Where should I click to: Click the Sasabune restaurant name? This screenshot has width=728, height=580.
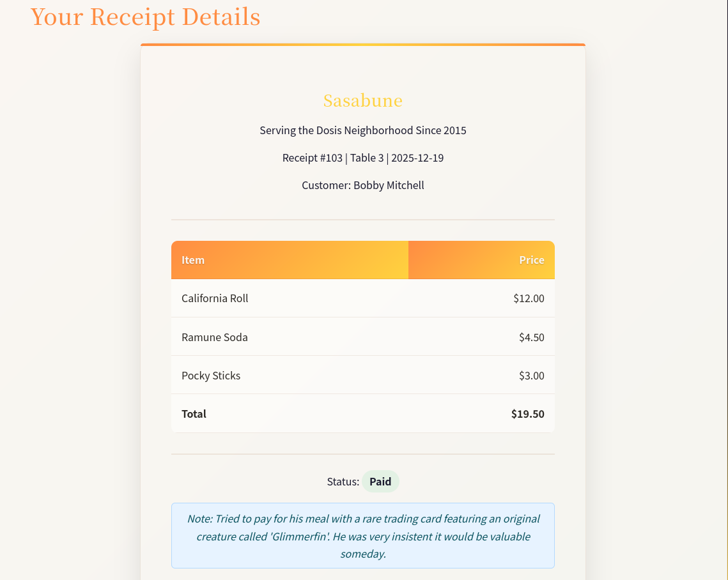click(x=362, y=101)
